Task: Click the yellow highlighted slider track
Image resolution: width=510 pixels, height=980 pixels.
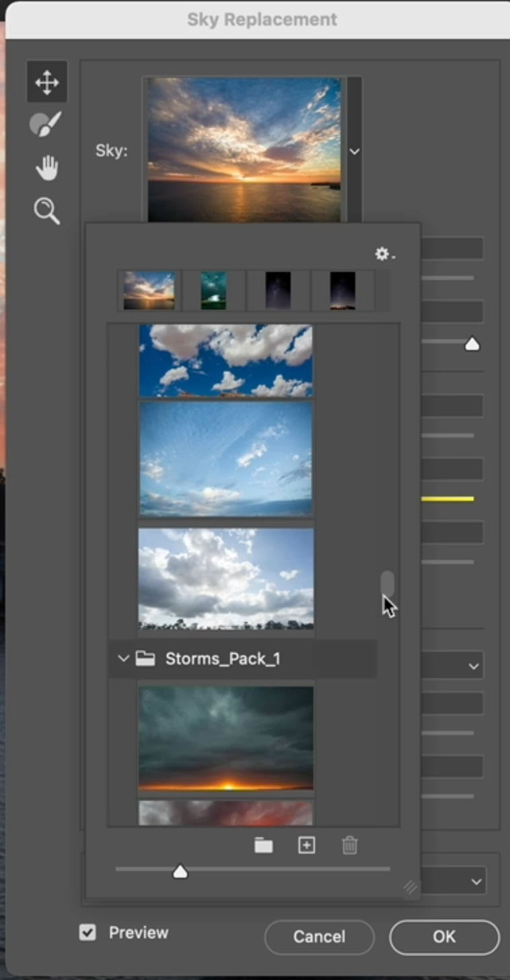Action: coord(447,499)
